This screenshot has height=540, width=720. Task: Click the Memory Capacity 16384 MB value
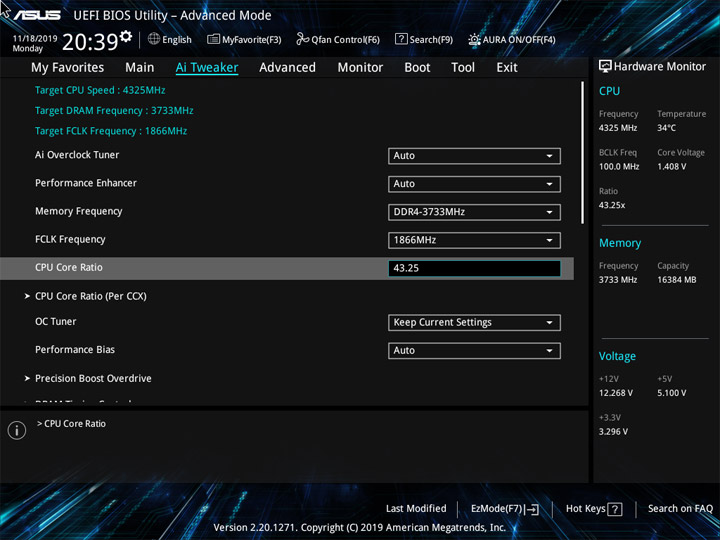pyautogui.click(x=676, y=280)
